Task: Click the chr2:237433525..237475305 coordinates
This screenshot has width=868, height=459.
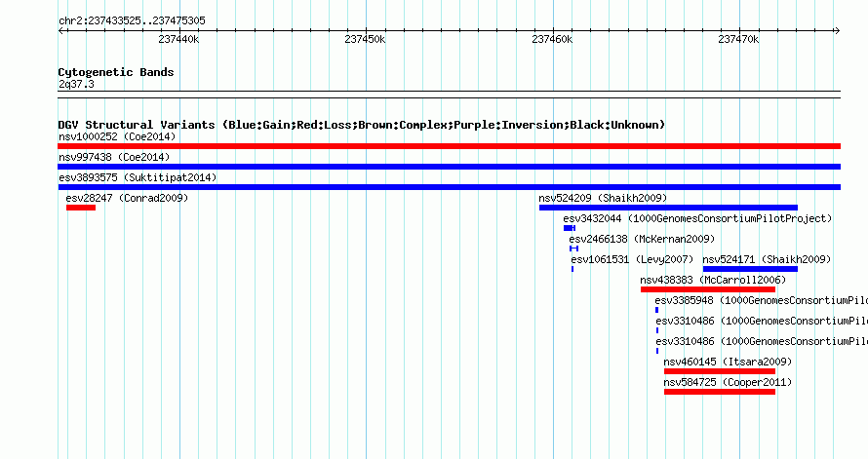Action: click(132, 20)
